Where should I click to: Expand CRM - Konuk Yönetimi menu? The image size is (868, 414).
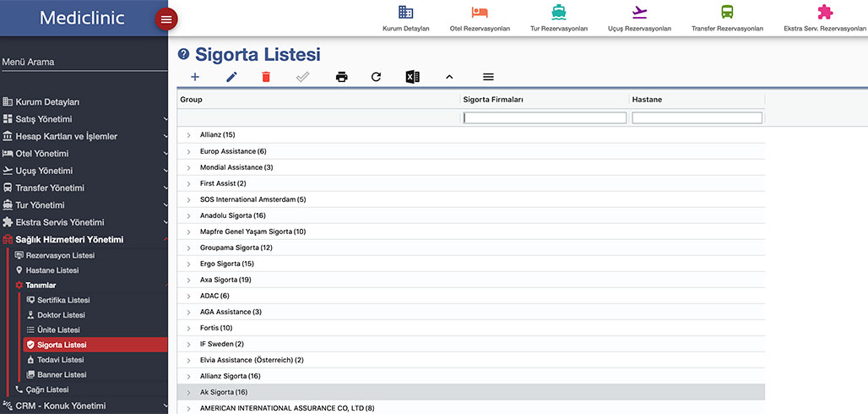pos(84,406)
